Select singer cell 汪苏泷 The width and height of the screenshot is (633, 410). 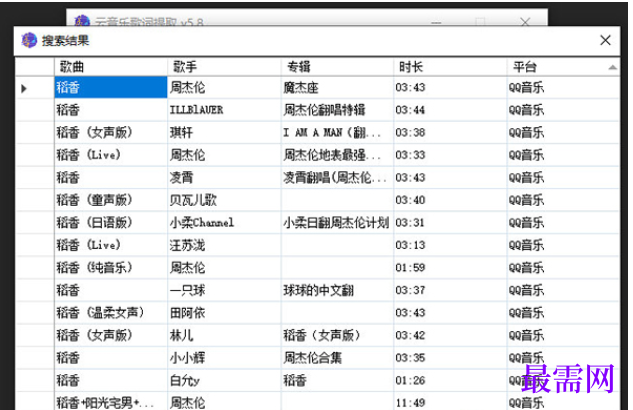coord(224,245)
